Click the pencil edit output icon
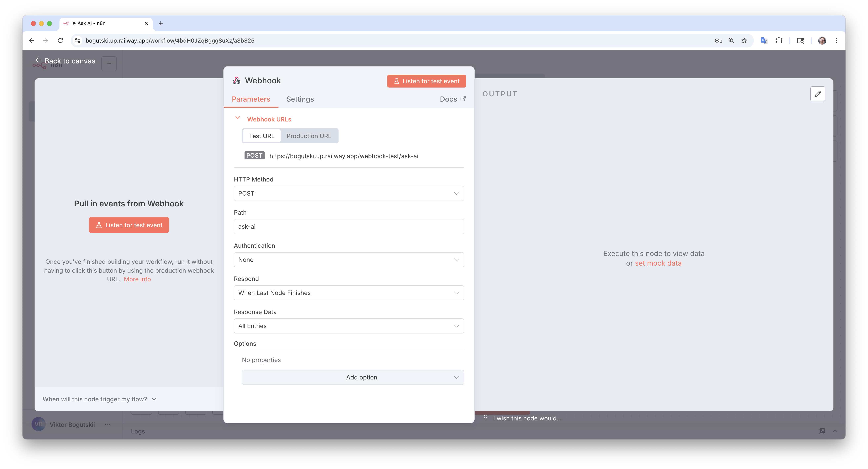Image resolution: width=868 pixels, height=469 pixels. click(x=817, y=94)
